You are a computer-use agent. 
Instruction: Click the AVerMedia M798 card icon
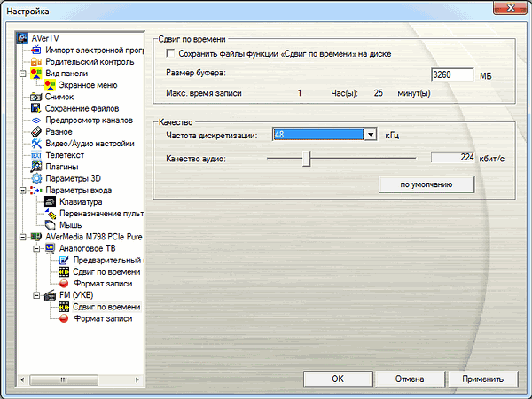pyautogui.click(x=36, y=237)
